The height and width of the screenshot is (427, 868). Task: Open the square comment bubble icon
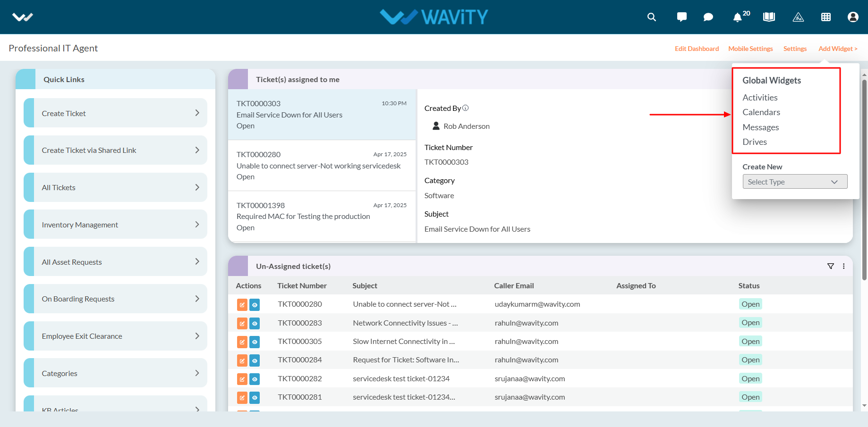click(x=681, y=17)
